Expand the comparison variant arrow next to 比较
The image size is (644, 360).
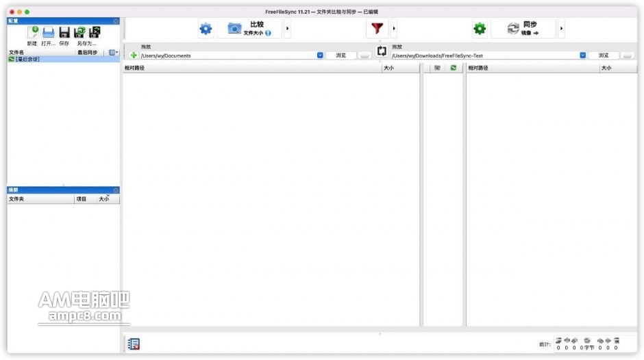(287, 29)
